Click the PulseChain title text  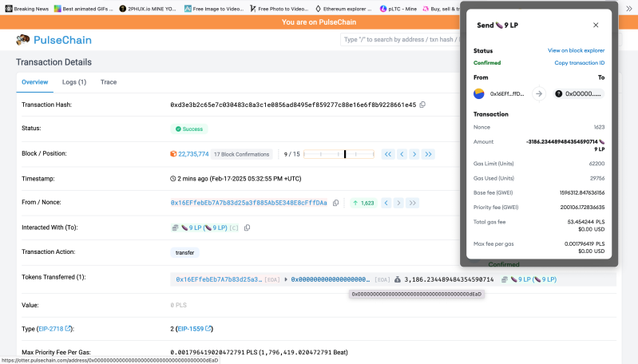pos(62,40)
